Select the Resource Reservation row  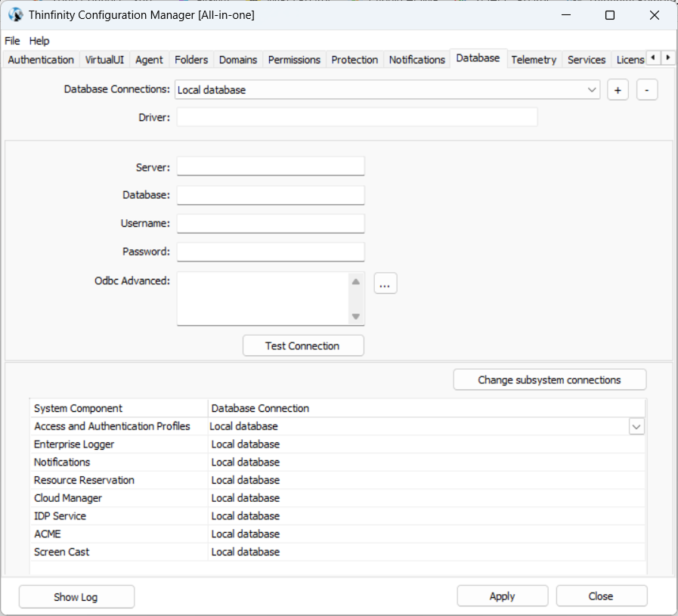[x=337, y=480]
